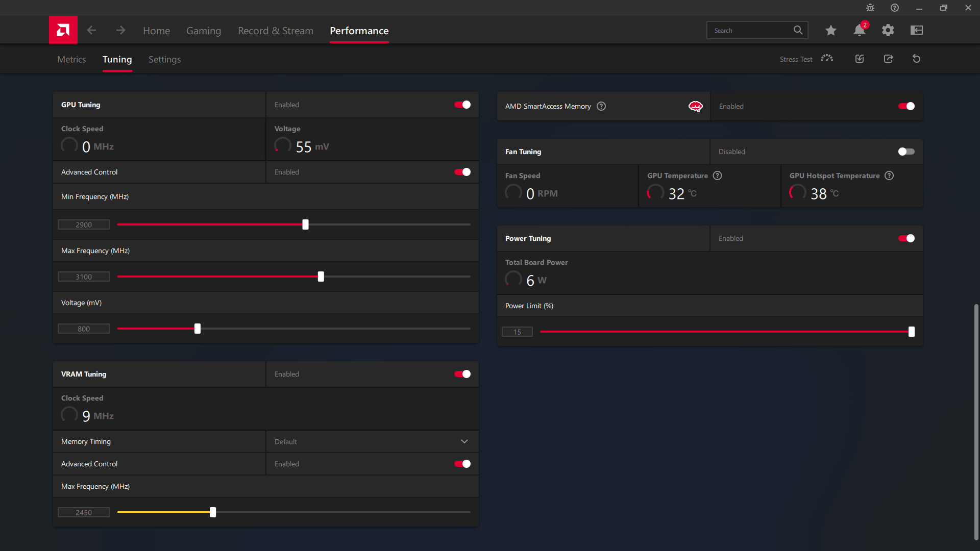
Task: Click Search bar to search
Action: (x=752, y=30)
